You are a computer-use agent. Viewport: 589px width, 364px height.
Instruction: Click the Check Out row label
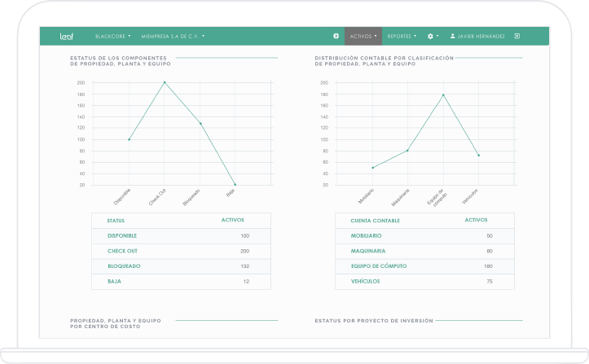(x=122, y=251)
